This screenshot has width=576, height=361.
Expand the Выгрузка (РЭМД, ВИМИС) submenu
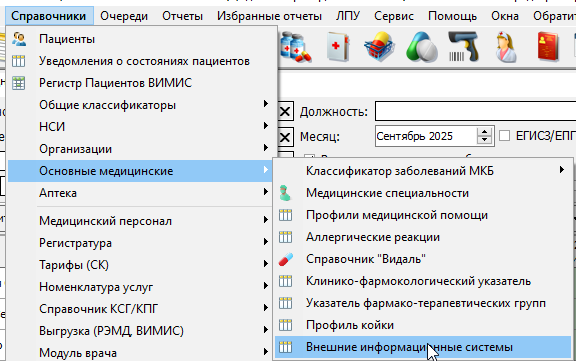141,331
